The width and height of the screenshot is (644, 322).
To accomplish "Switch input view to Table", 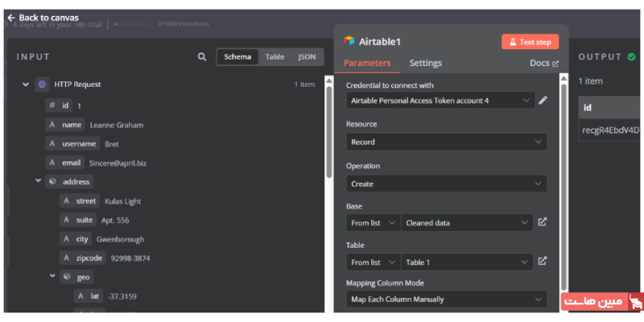I will point(275,57).
